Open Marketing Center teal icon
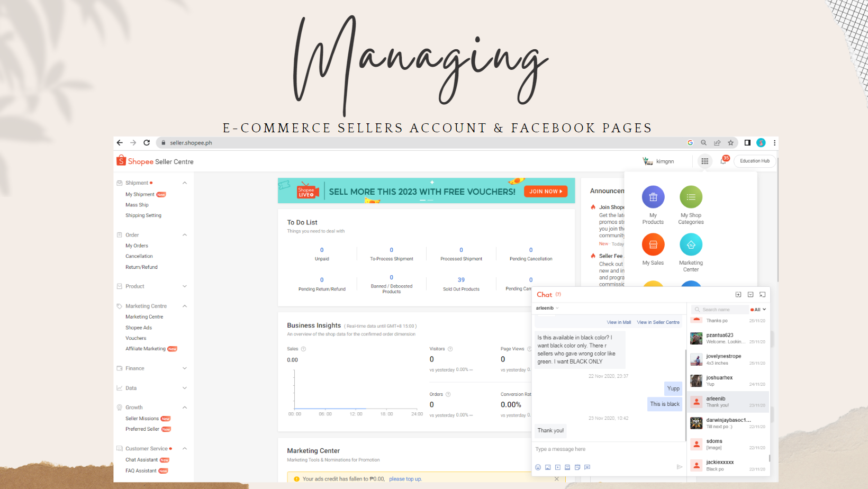Viewport: 868px width, 489px height. pyautogui.click(x=691, y=245)
